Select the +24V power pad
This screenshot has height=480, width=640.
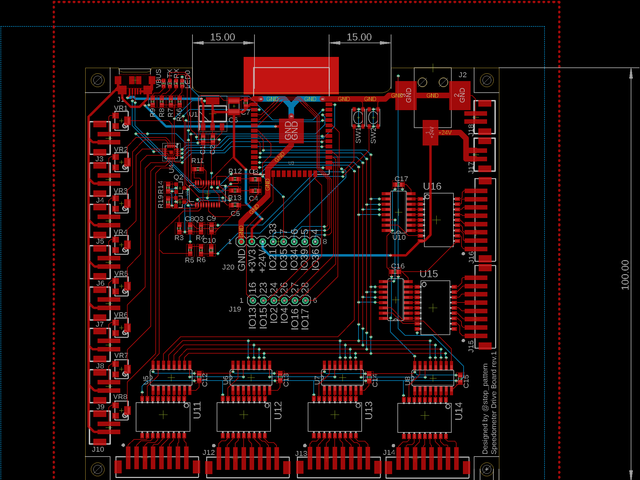[x=430, y=132]
